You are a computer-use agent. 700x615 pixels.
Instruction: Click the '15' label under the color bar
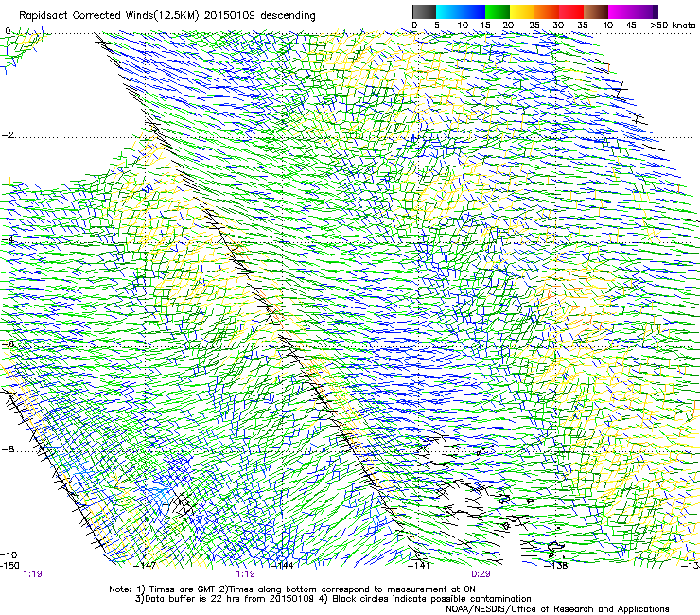click(x=485, y=26)
